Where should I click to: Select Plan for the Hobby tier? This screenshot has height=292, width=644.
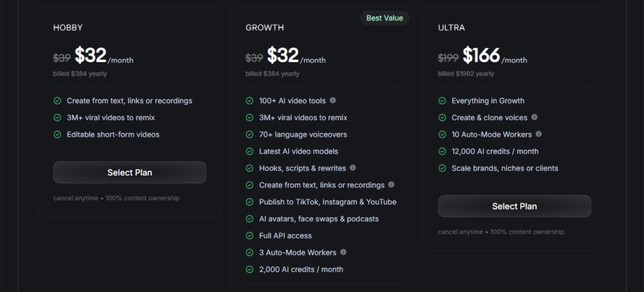pyautogui.click(x=130, y=172)
